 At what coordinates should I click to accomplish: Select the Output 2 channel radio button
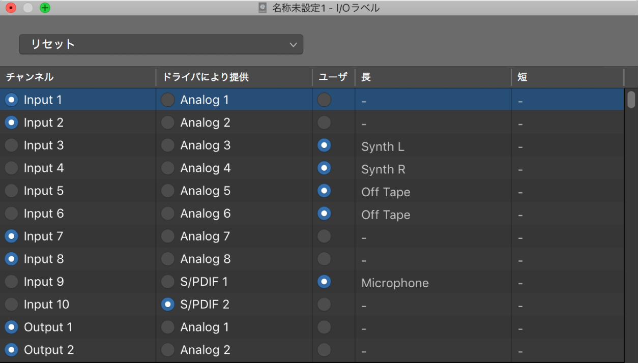pos(11,349)
